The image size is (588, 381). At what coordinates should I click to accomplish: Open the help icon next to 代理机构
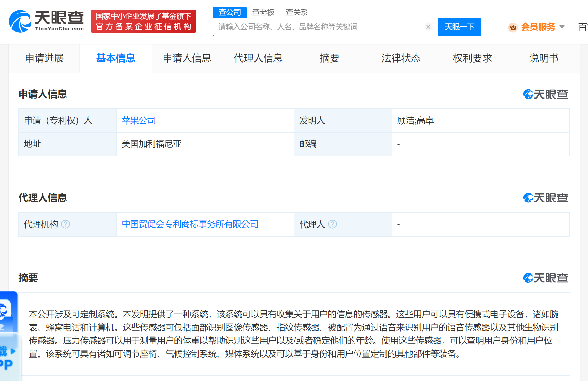(x=66, y=224)
